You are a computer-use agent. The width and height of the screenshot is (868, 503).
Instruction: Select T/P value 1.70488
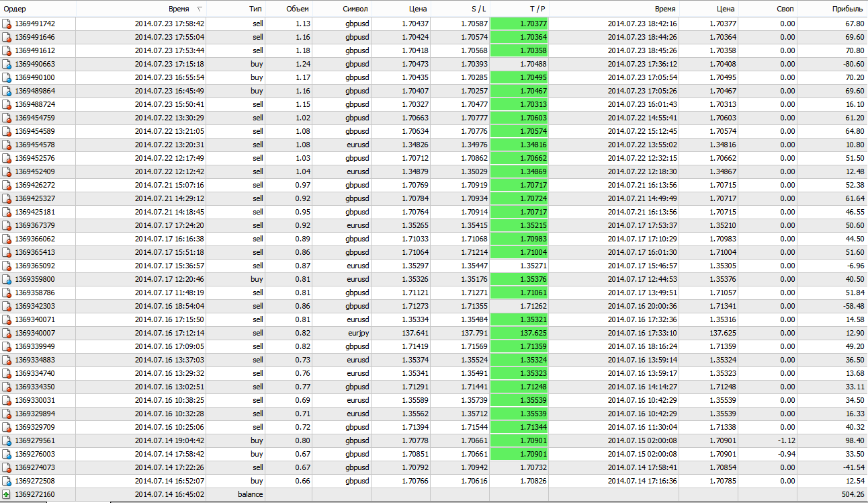533,64
